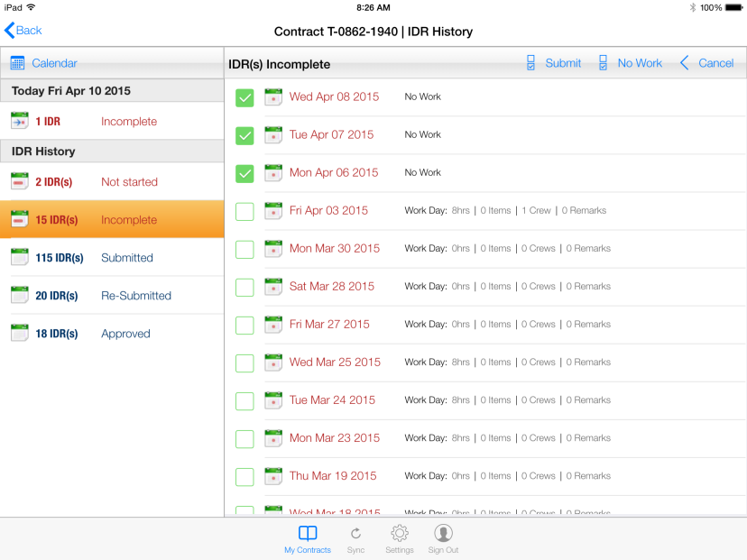
Task: Click the 1 IDR Incomplete today icon
Action: (x=20, y=122)
